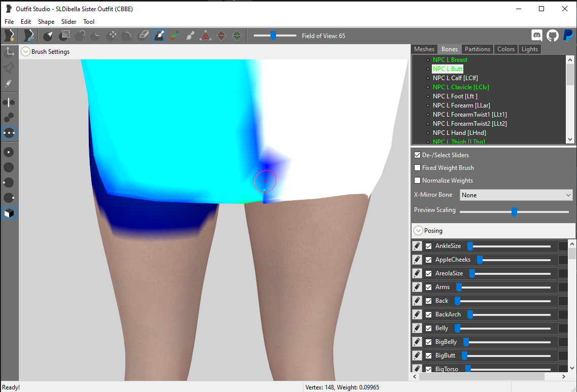
Task: Open the GitHub link icon
Action: (x=552, y=35)
